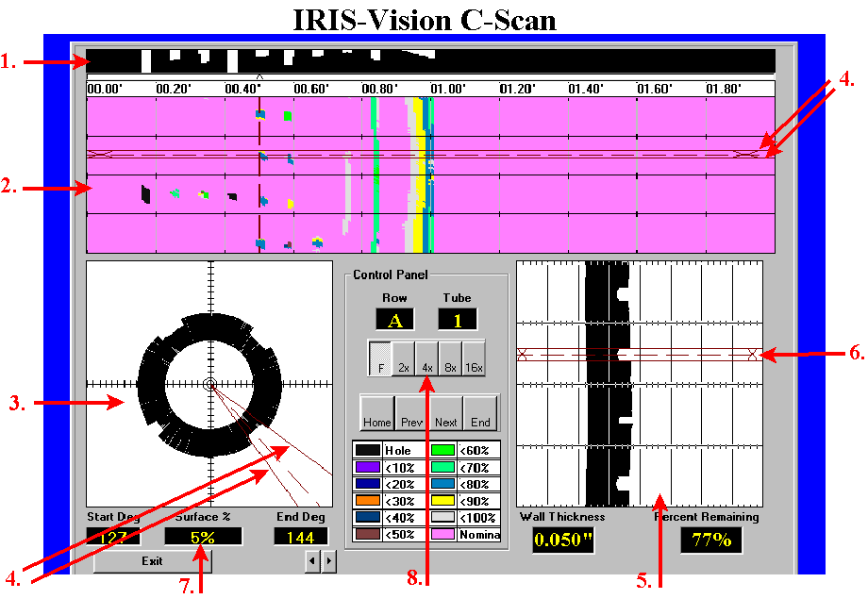This screenshot has width=868, height=599.
Task: Click the <10% purple legend swatch
Action: tap(368, 467)
